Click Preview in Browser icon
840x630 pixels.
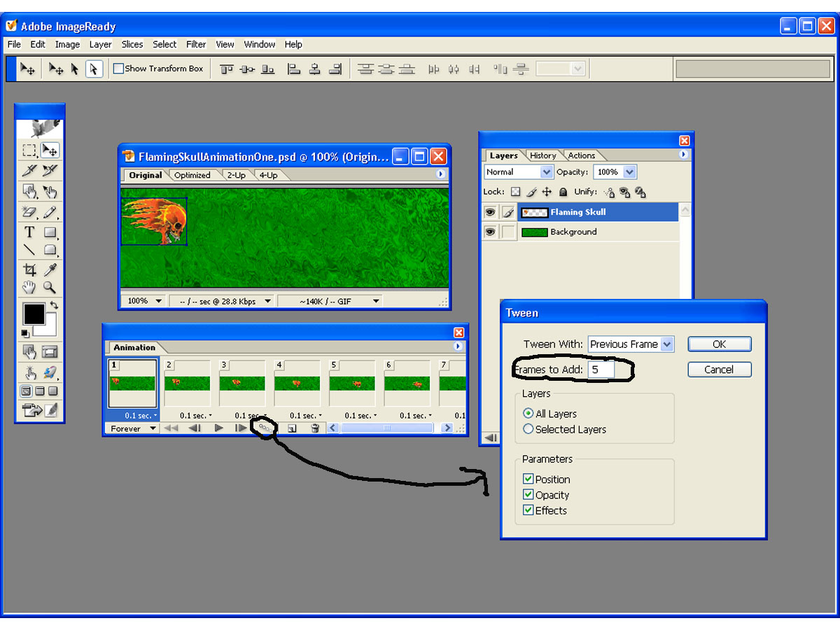[x=50, y=372]
